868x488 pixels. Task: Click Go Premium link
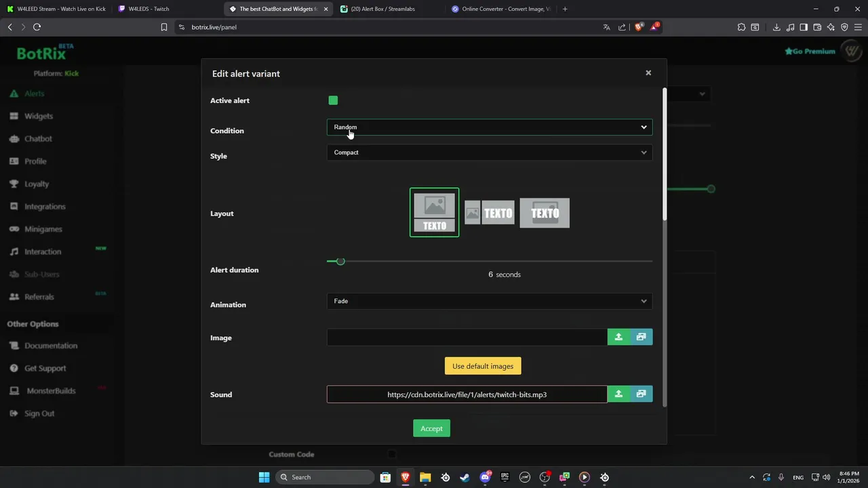click(x=810, y=51)
